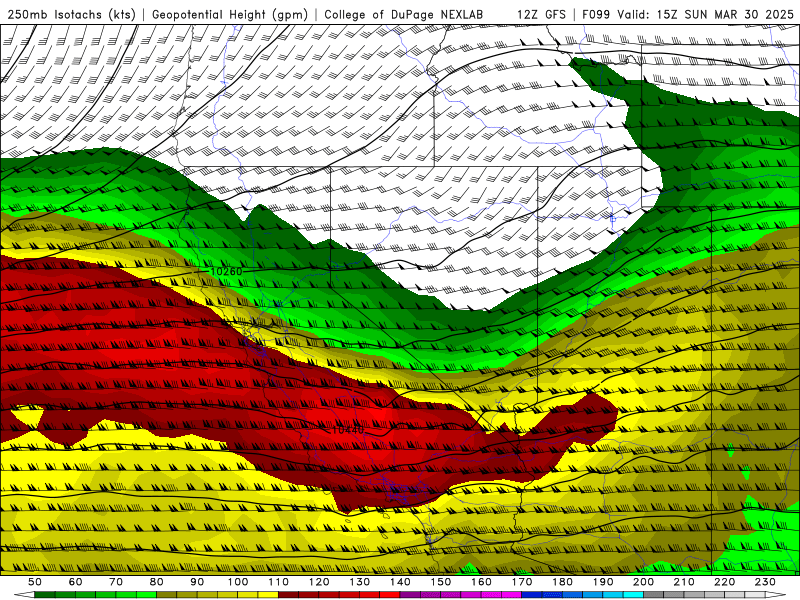This screenshot has height=600, width=800.
Task: Click the 90 value on the legend scale
Action: pos(197,582)
